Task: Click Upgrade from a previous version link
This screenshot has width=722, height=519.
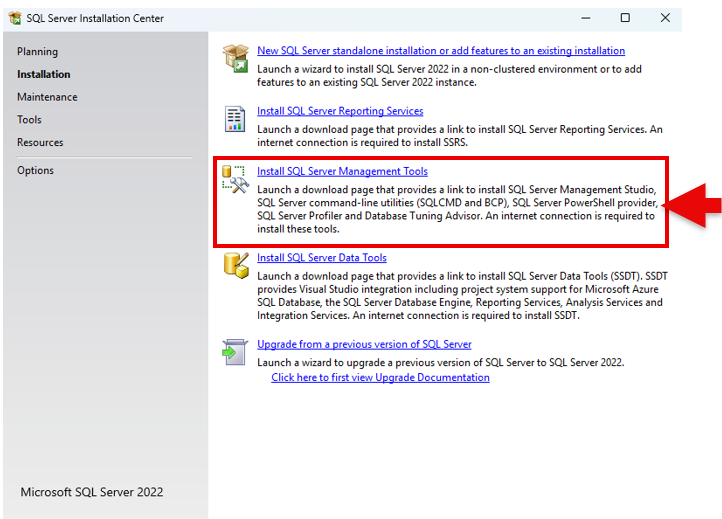Action: click(364, 344)
